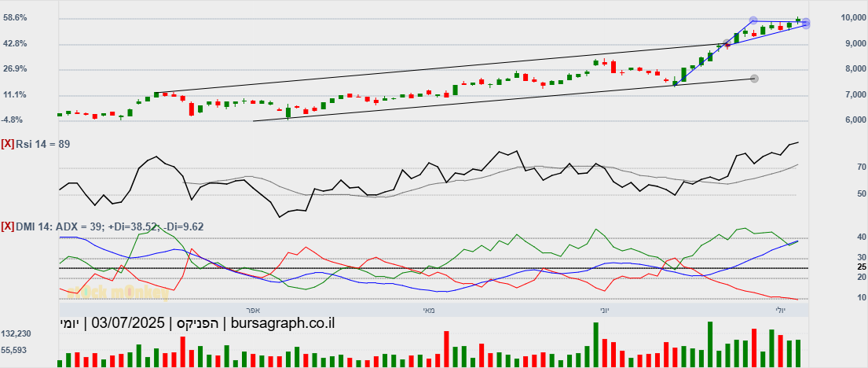Click the יולי month label

click(x=779, y=310)
